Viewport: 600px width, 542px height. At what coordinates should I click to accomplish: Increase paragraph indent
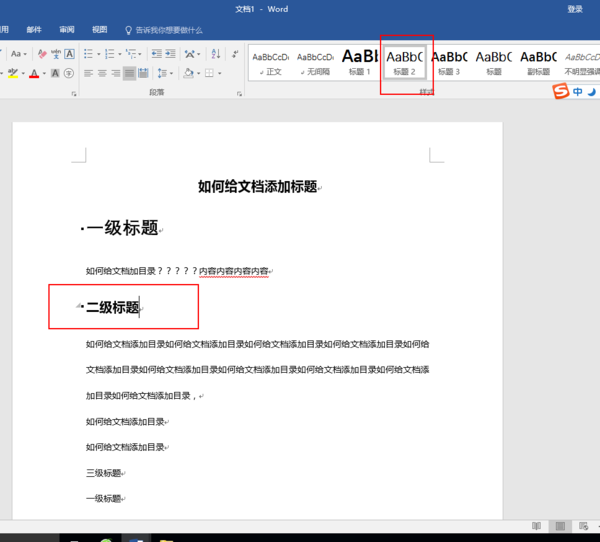(169, 54)
